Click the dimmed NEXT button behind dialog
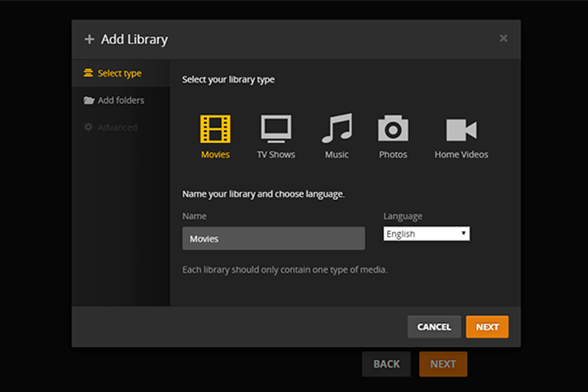Image resolution: width=588 pixels, height=392 pixels. tap(443, 364)
